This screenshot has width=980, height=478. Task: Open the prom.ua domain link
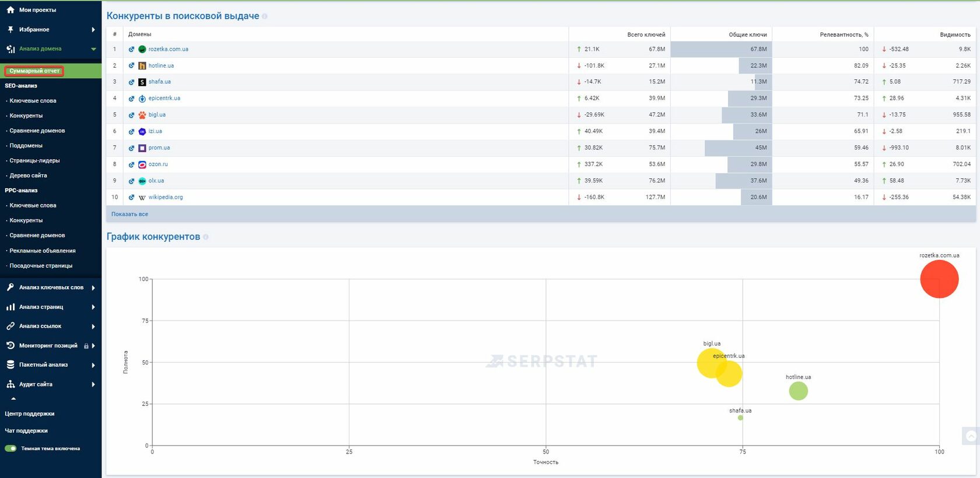tap(159, 148)
